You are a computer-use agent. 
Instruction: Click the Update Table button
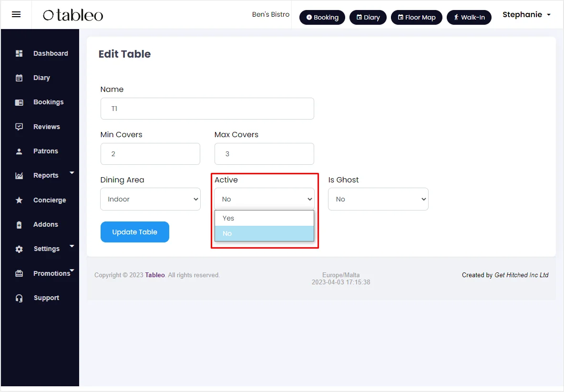tap(135, 232)
